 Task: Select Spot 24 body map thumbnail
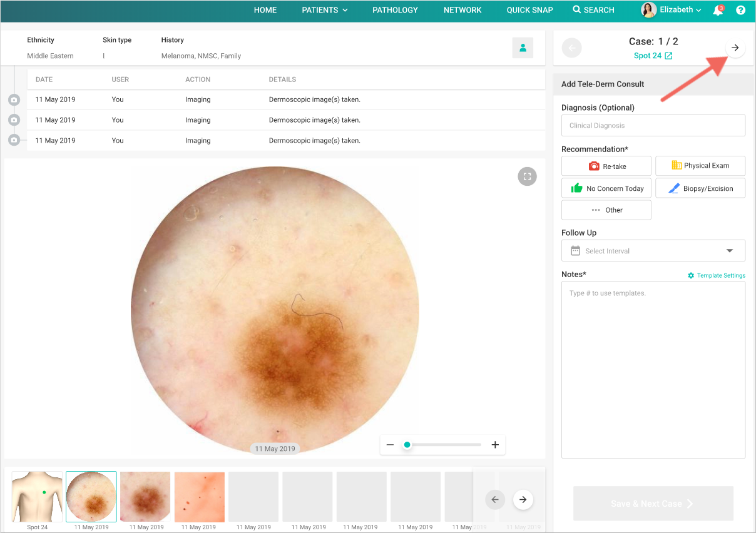pos(37,496)
